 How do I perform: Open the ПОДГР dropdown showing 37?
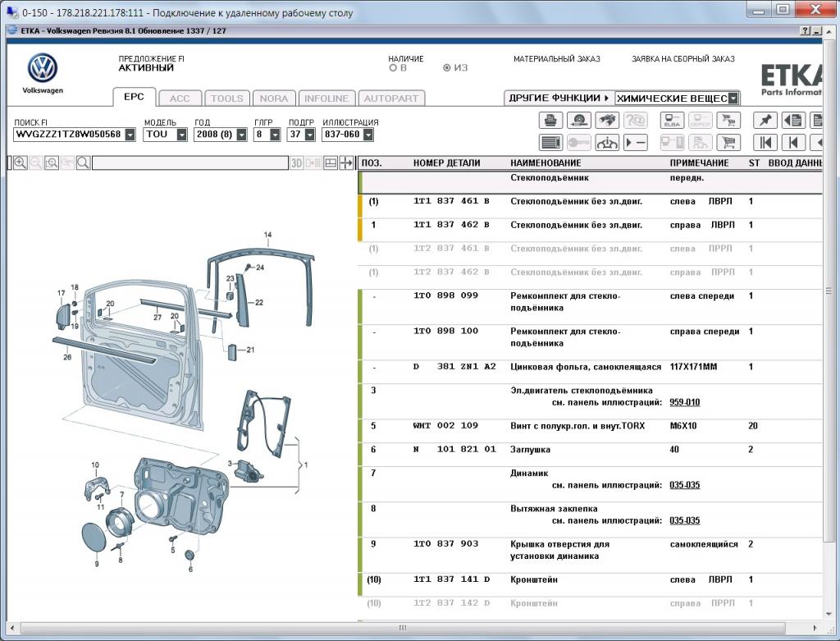[309, 135]
